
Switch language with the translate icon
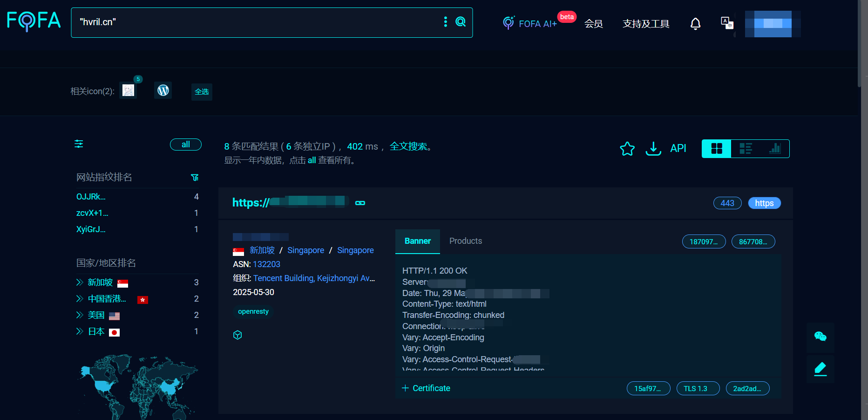click(727, 22)
